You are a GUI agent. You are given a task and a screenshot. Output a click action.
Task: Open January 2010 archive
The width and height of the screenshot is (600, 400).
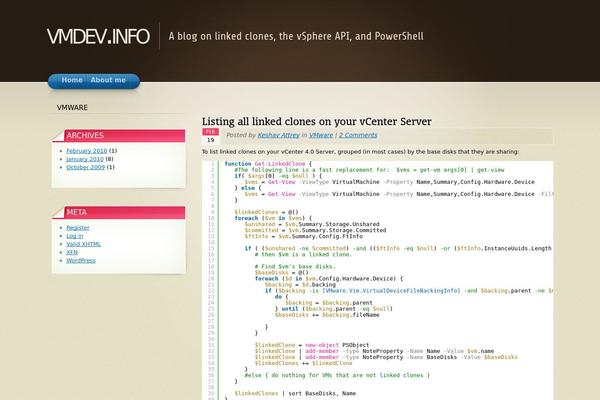point(85,159)
